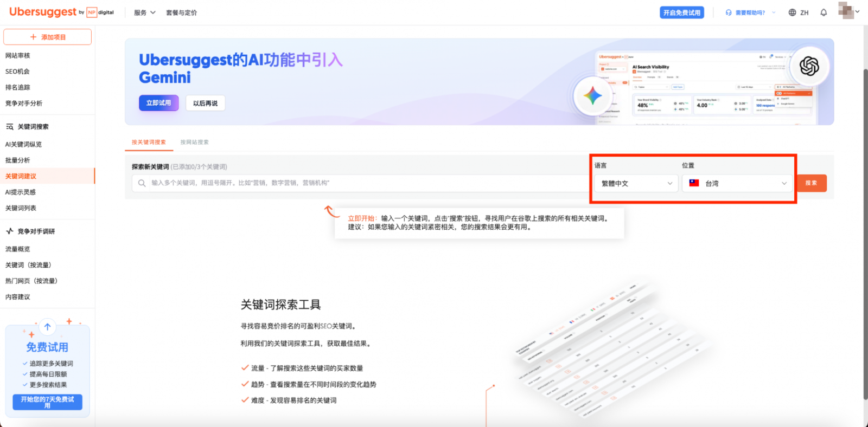This screenshot has width=868, height=427.
Task: Open the notifications bell
Action: point(824,12)
